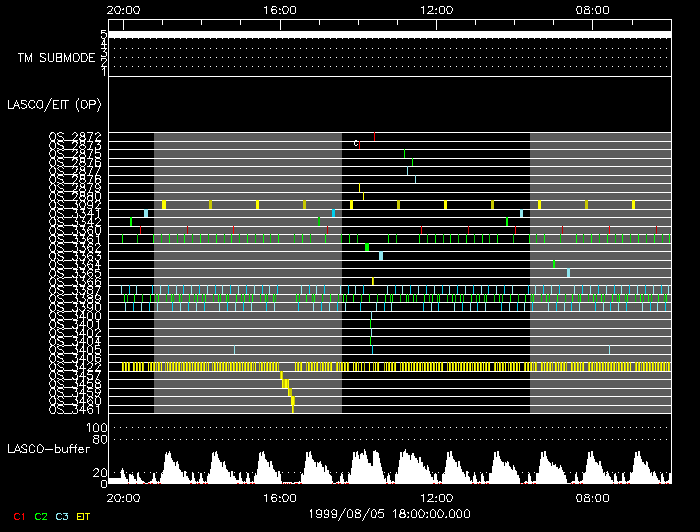700x532 pixels.
Task: Click the yellow marker on the OS_3461 row
Action: coord(293,407)
